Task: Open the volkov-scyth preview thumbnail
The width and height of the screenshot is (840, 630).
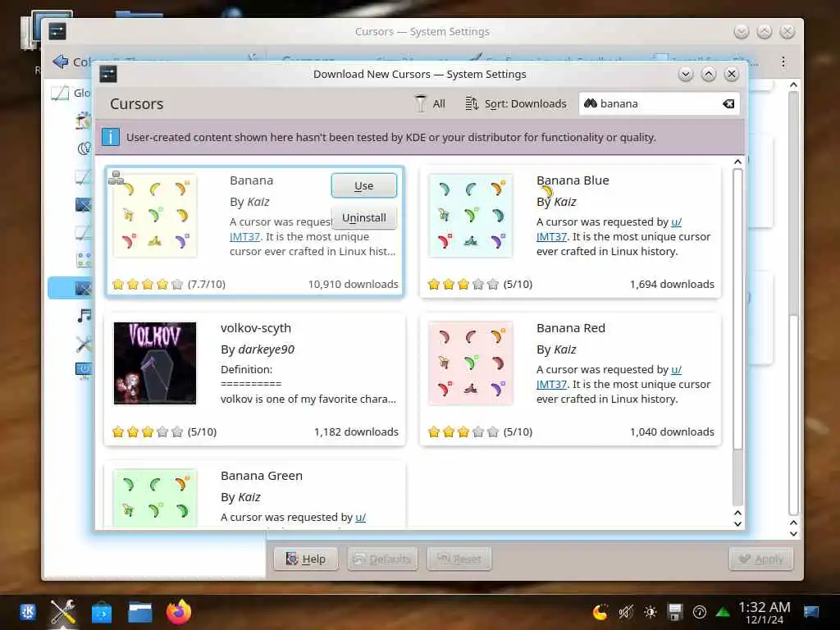Action: [x=155, y=363]
